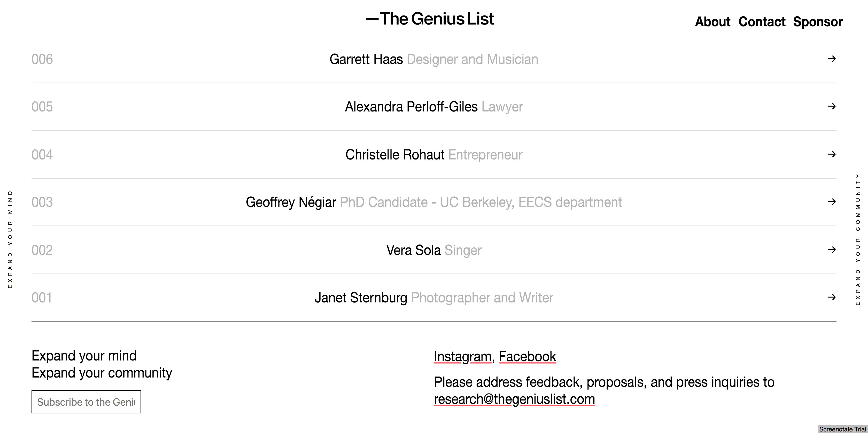The height and width of the screenshot is (433, 868).
Task: Click The Genius List logo title
Action: pos(430,19)
